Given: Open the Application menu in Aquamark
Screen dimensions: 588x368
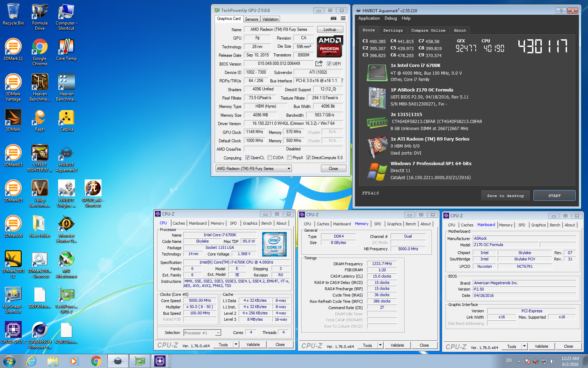Looking at the screenshot, I should [369, 18].
